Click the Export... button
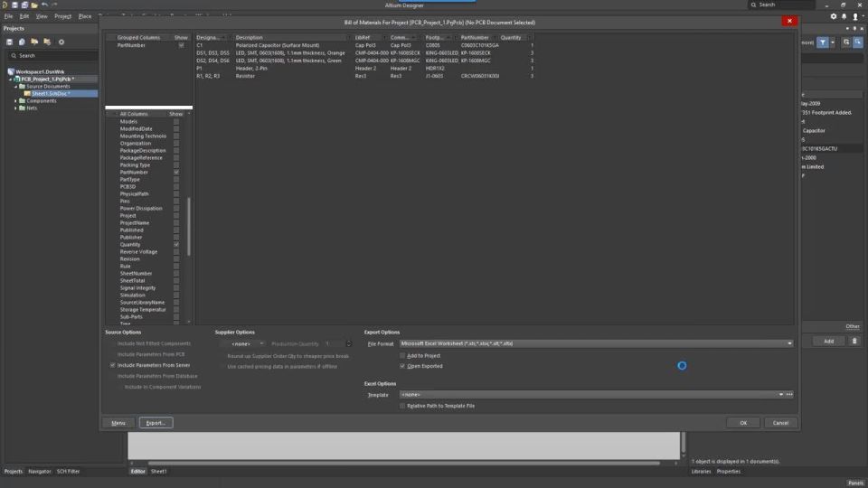 click(x=156, y=423)
